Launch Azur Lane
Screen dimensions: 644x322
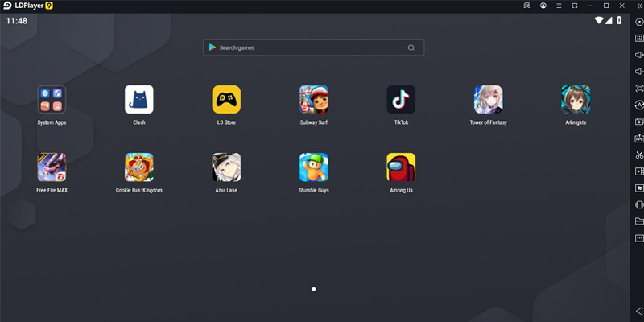click(x=226, y=167)
